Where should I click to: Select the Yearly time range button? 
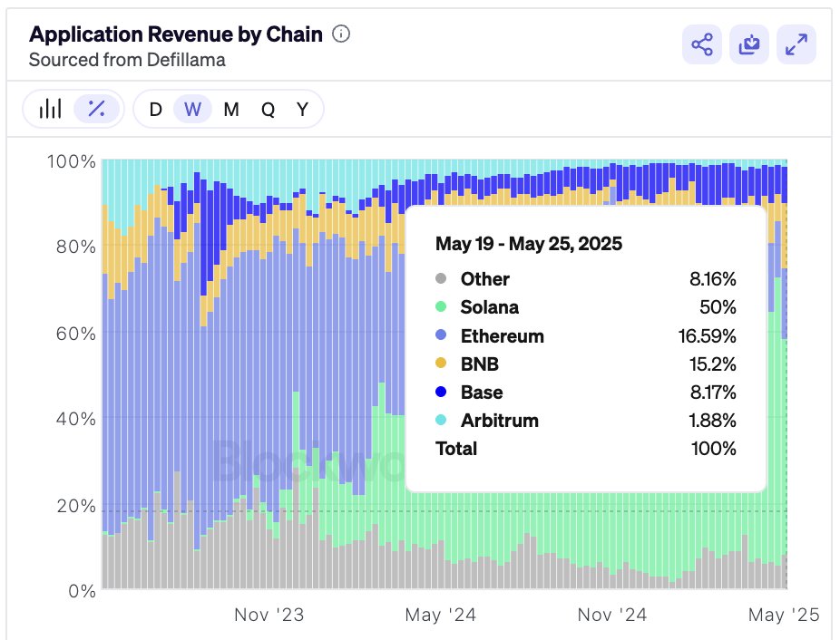[x=301, y=108]
